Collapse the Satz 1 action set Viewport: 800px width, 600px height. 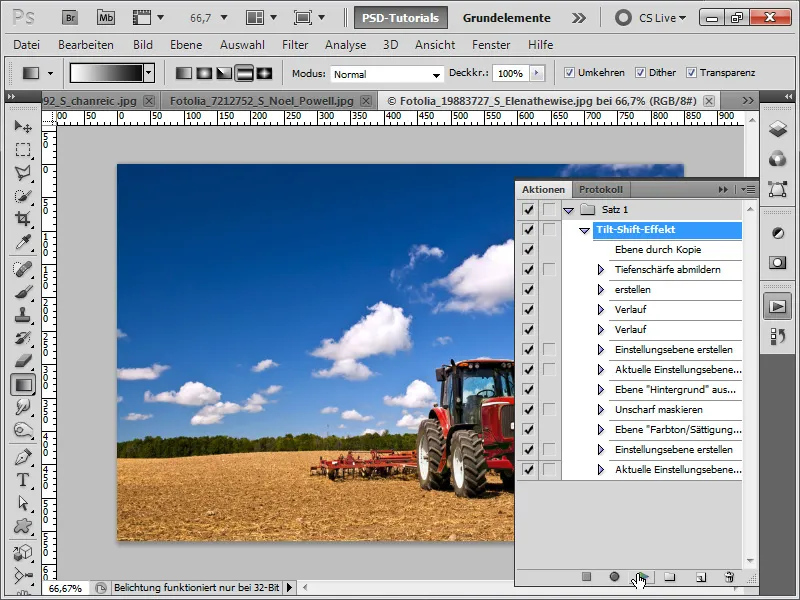[569, 210]
